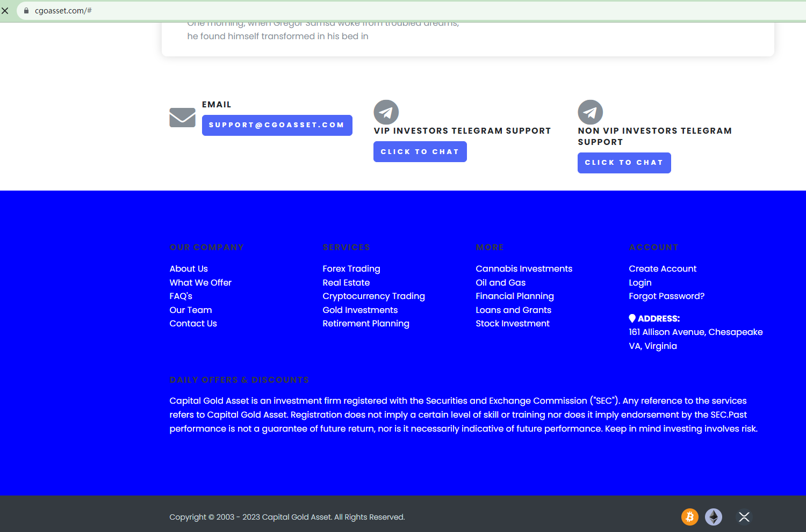Open the Stock Investment link

coord(512,324)
